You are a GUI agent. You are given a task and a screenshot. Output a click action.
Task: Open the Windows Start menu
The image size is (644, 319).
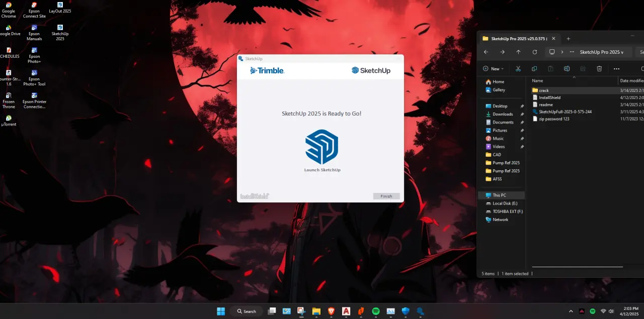click(221, 311)
